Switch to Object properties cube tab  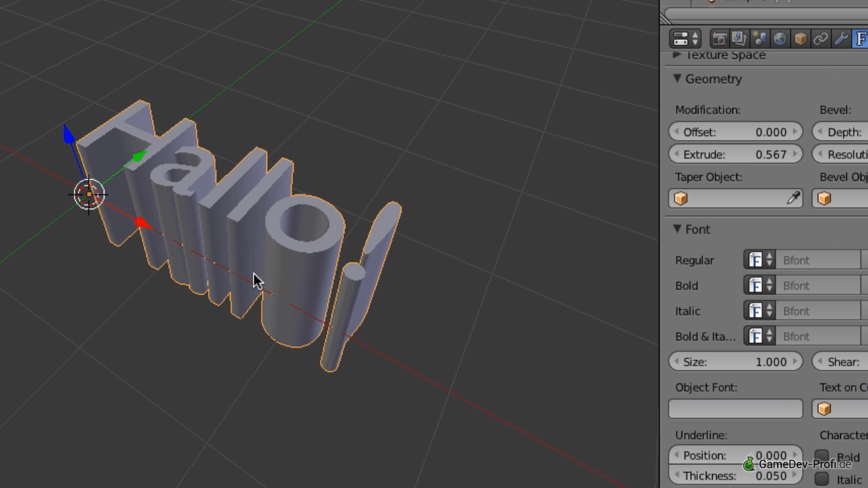[800, 39]
